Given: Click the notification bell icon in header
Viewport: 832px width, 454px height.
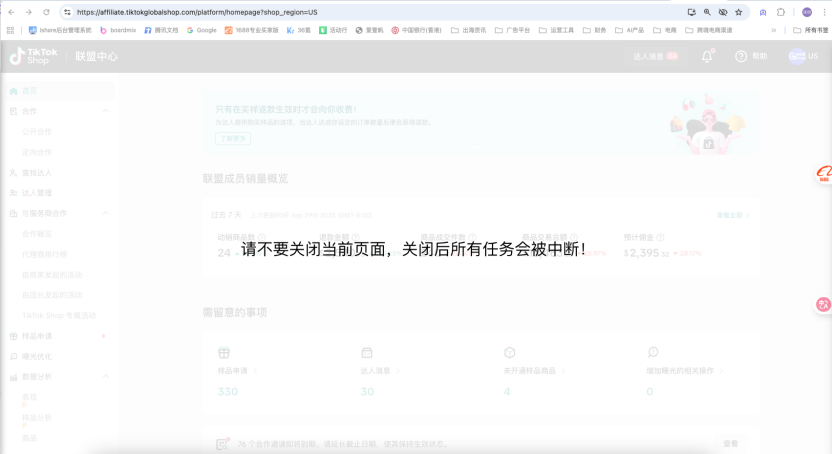Looking at the screenshot, I should (x=707, y=56).
